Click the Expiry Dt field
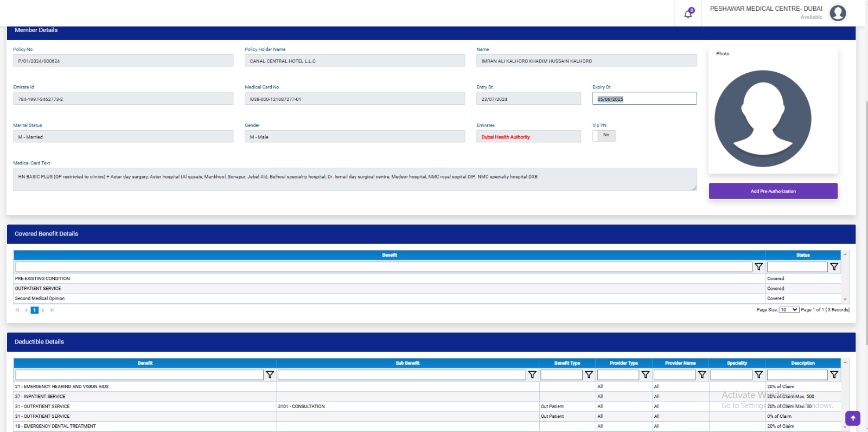The image size is (868, 432). pyautogui.click(x=644, y=99)
